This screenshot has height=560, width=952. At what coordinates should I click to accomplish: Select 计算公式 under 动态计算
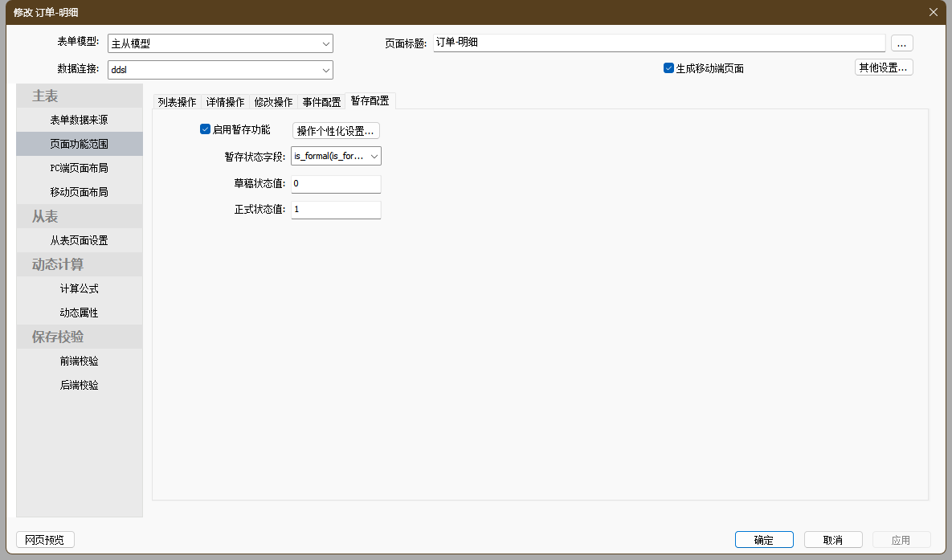(79, 288)
